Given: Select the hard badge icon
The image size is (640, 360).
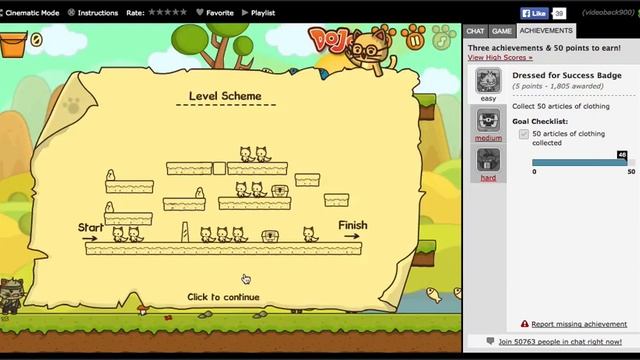Looking at the screenshot, I should pyautogui.click(x=488, y=160).
